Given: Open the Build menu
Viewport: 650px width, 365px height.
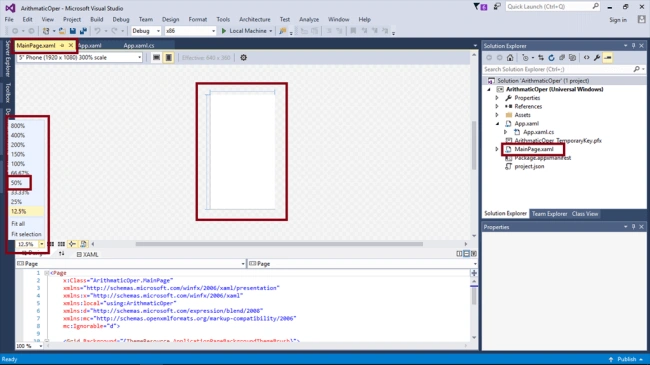Looking at the screenshot, I should (97, 19).
